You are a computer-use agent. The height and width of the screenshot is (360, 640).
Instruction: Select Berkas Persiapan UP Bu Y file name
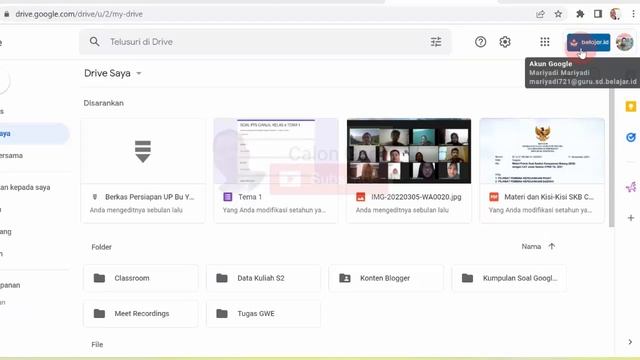[x=150, y=197]
